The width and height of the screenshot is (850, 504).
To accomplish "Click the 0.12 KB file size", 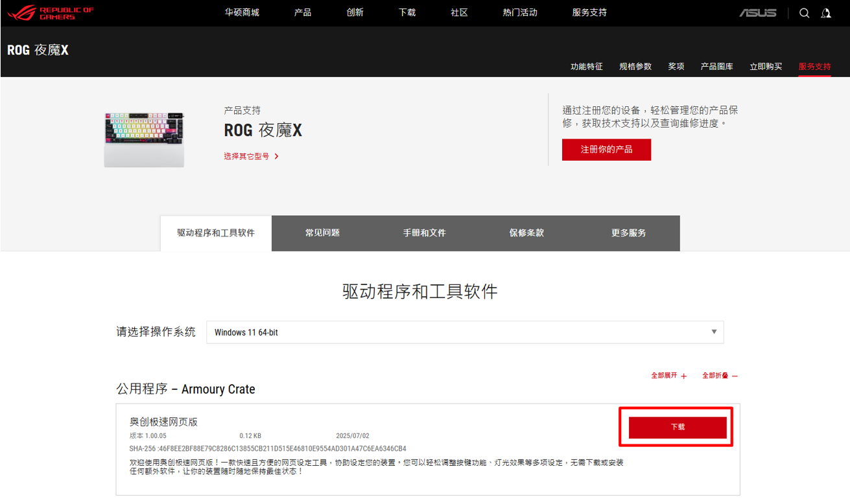I will pos(250,436).
